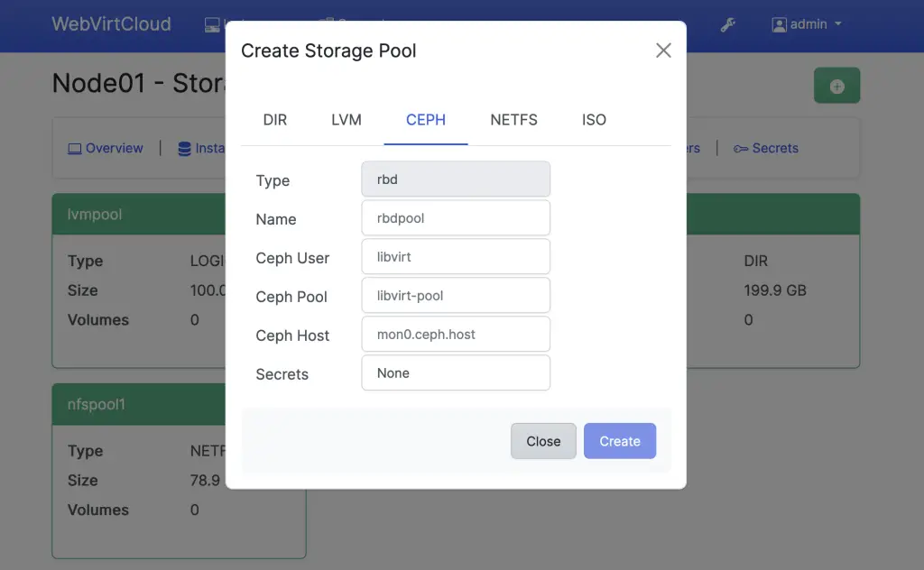Image resolution: width=924 pixels, height=570 pixels.
Task: Open the system tools wrench icon
Action: 728,25
